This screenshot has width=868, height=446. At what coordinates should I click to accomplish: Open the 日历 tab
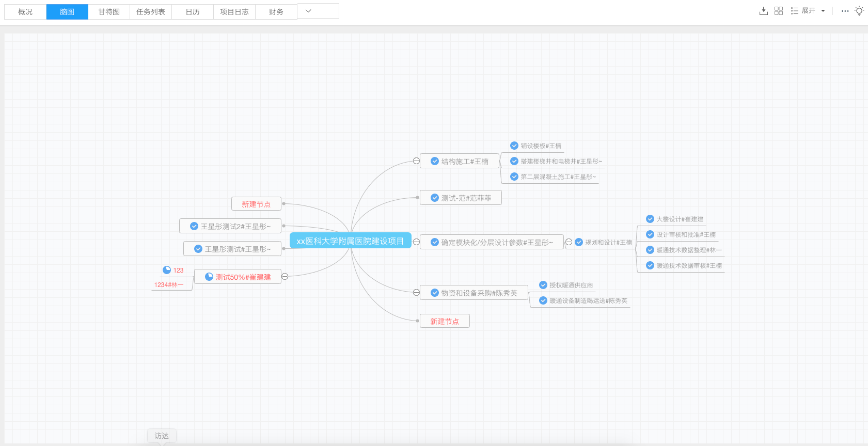coord(193,12)
